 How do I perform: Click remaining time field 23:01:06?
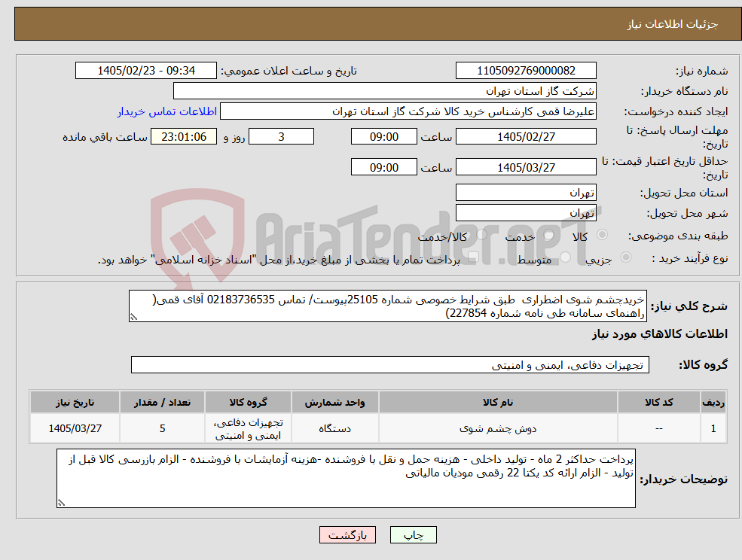coord(184,137)
